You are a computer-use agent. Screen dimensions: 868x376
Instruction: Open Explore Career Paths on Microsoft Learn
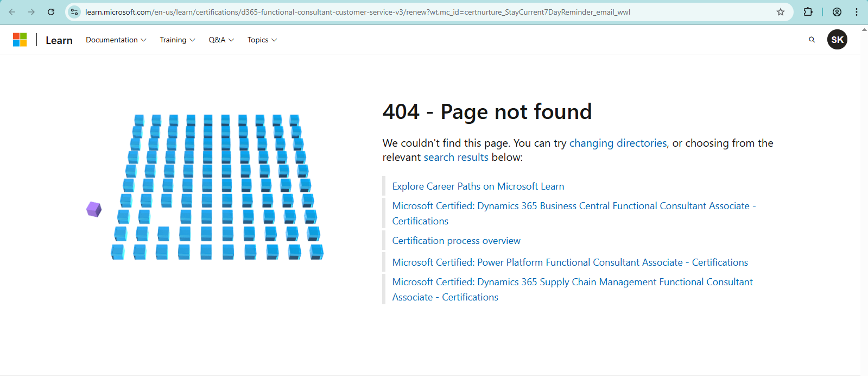point(478,186)
